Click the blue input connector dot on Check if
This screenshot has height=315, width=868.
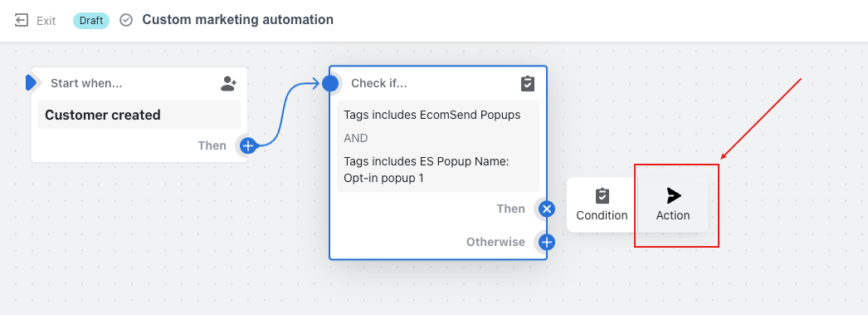coord(330,83)
